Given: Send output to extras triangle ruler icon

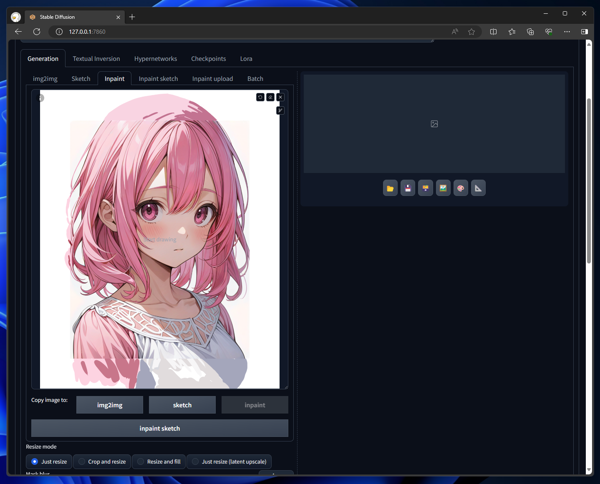Looking at the screenshot, I should (x=478, y=188).
